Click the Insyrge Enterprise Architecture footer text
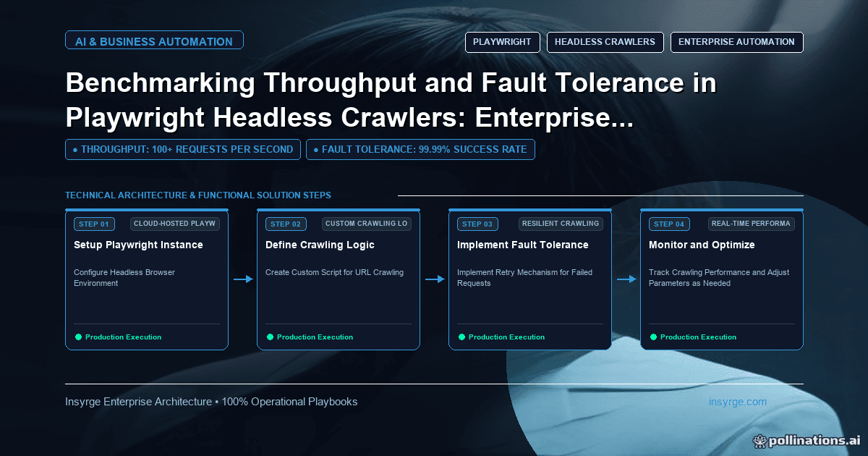 click(211, 402)
